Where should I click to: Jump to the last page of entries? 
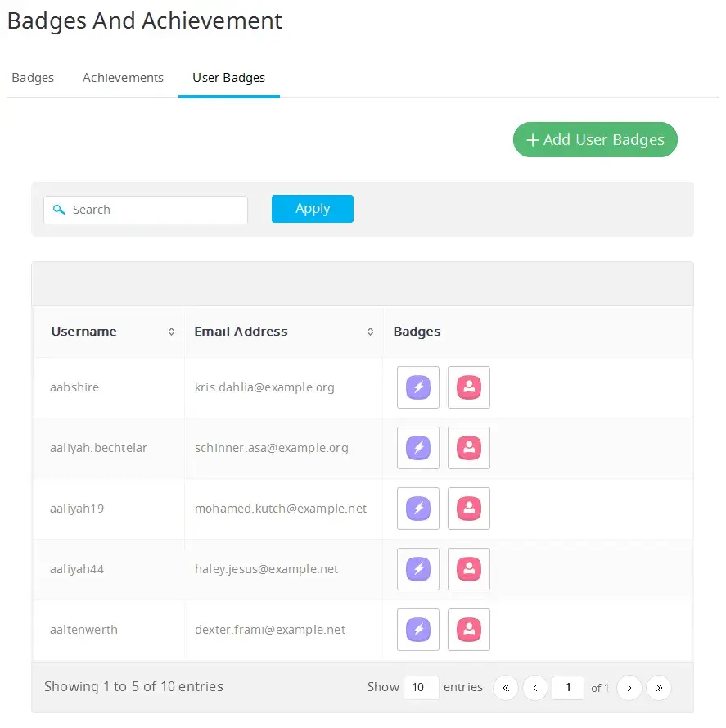tap(659, 688)
